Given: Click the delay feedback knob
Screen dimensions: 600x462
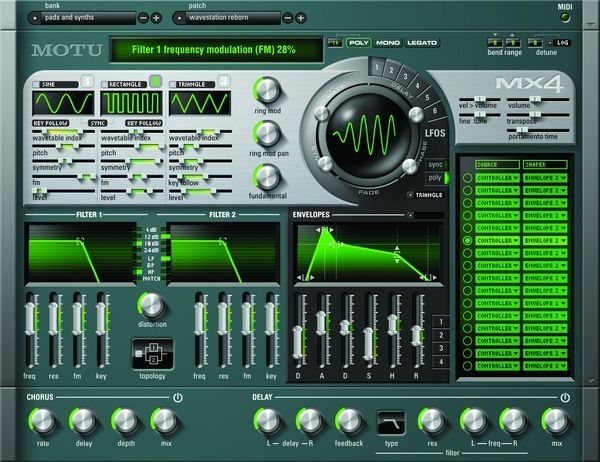Looking at the screenshot, I should click(x=349, y=421).
